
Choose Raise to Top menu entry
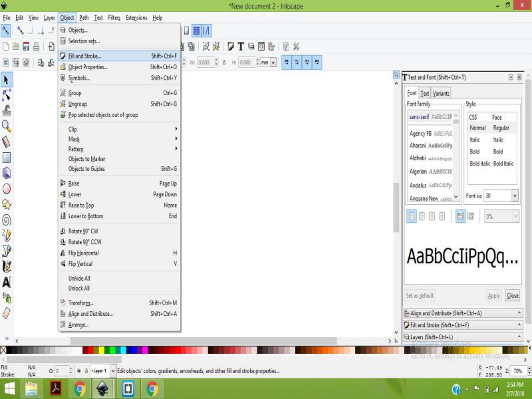click(120, 205)
